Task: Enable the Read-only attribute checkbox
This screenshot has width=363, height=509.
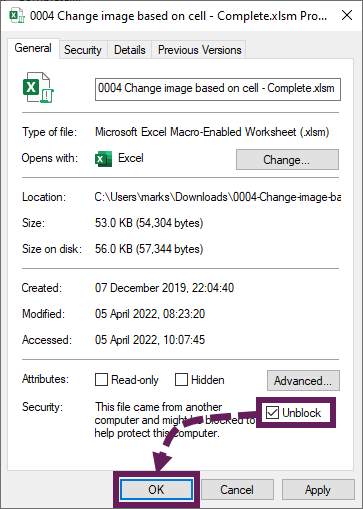Action: 101,379
